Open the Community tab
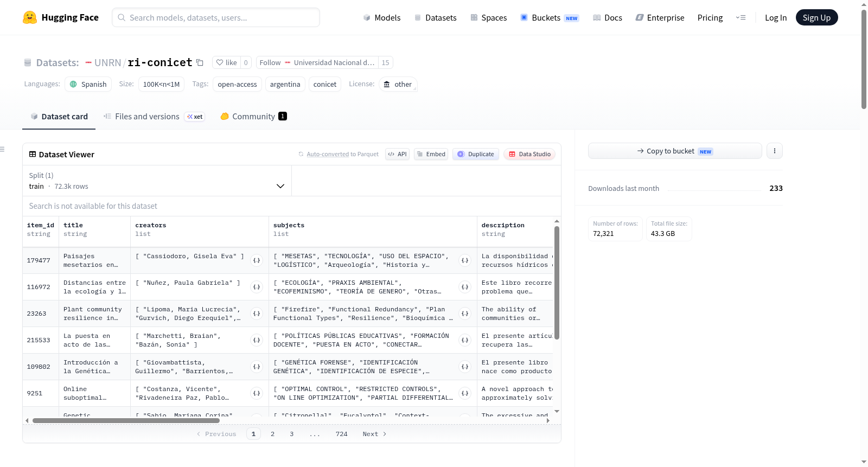This screenshot has width=868, height=467. (x=253, y=116)
